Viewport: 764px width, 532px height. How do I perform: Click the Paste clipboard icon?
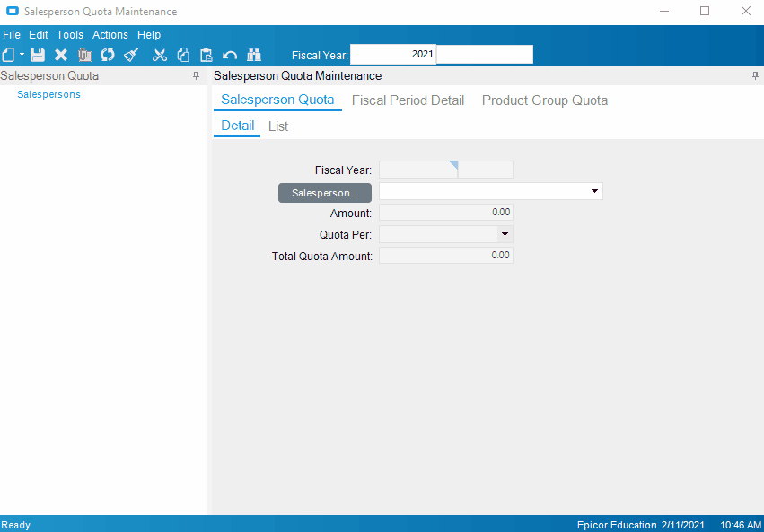tap(206, 55)
